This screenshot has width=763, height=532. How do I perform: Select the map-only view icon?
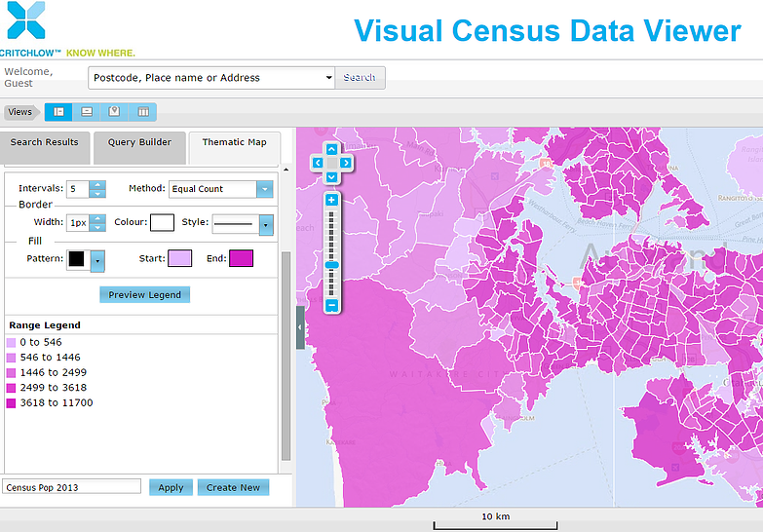114,112
